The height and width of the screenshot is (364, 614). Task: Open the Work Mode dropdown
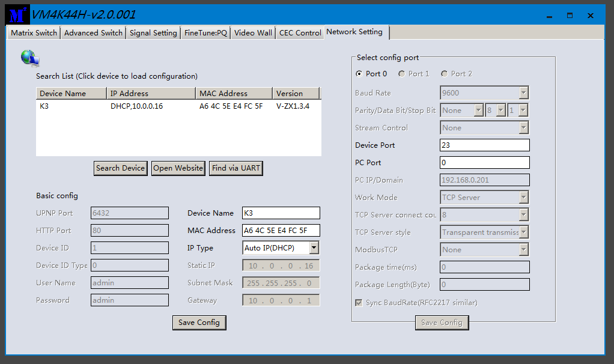pyautogui.click(x=523, y=198)
